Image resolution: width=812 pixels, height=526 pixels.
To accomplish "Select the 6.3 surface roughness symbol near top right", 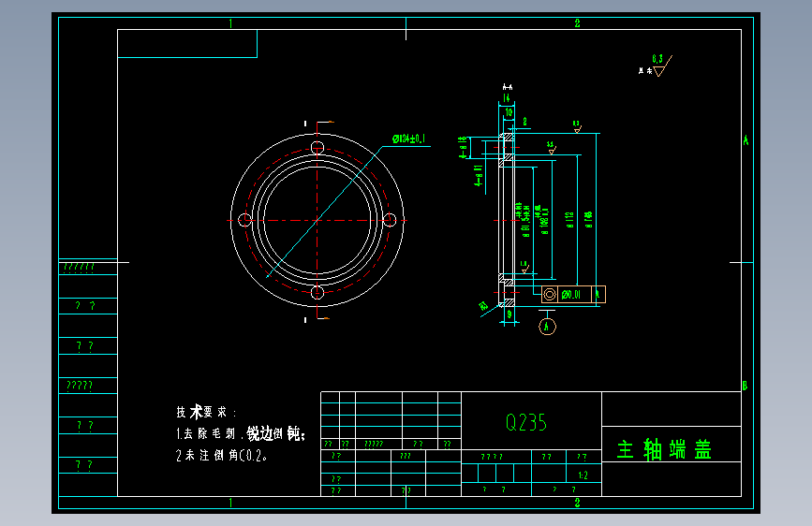I will [661, 66].
